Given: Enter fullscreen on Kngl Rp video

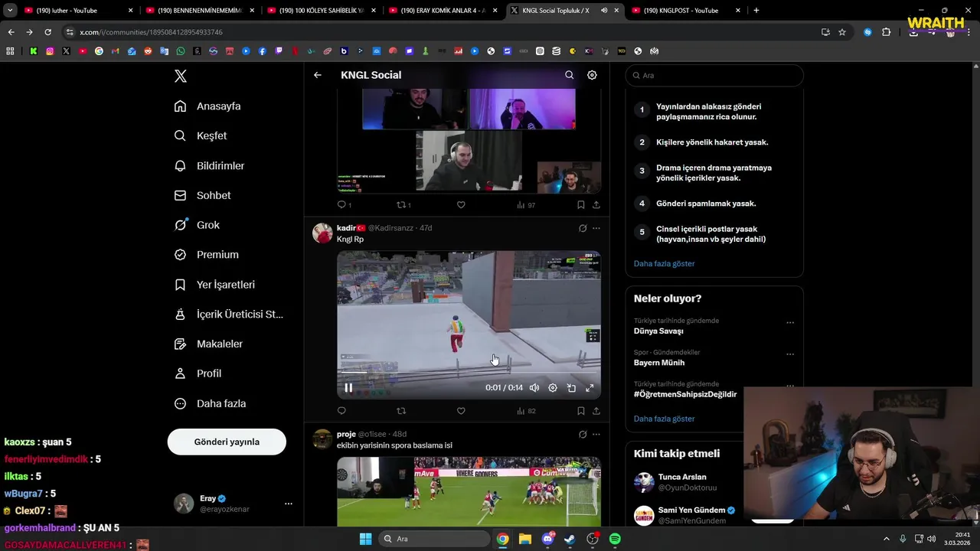Looking at the screenshot, I should (x=590, y=388).
